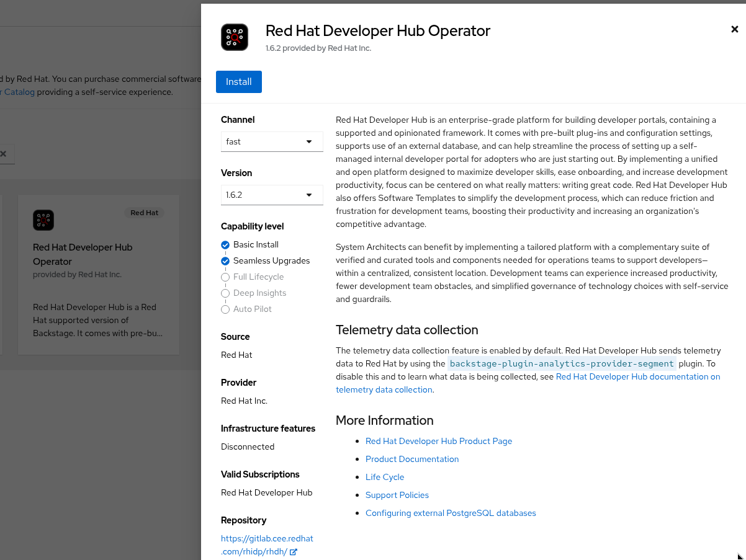Click the Seamless Upgrades checked indicator
Screen dimensions: 746x560
click(x=225, y=261)
